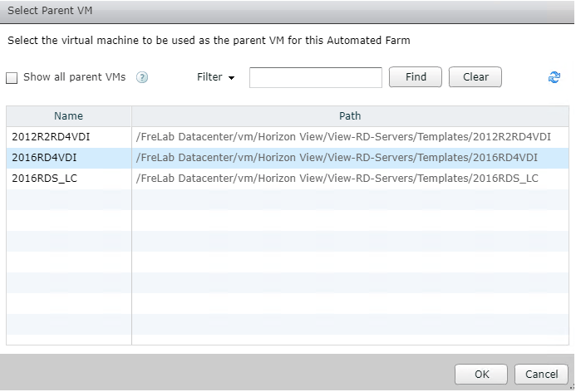Sort by the Name column header

coord(68,116)
